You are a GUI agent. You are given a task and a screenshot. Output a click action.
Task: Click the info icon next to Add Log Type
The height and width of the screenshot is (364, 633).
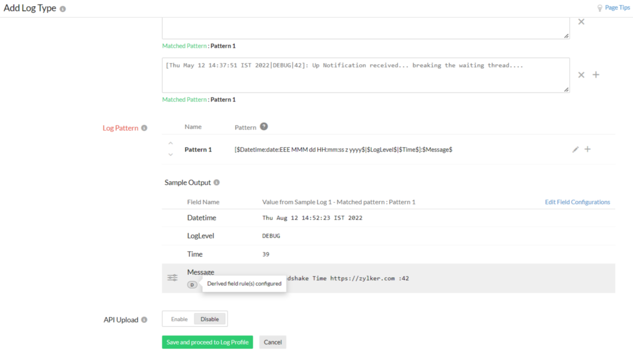62,9
